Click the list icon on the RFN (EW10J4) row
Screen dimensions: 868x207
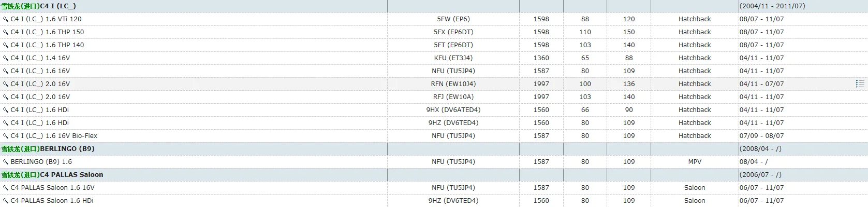click(860, 84)
